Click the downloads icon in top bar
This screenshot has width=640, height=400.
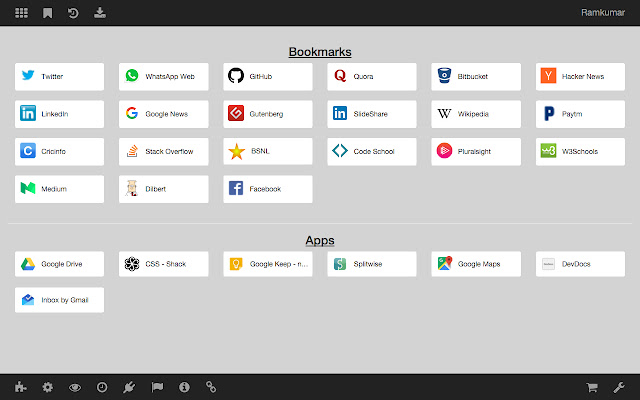tap(100, 13)
